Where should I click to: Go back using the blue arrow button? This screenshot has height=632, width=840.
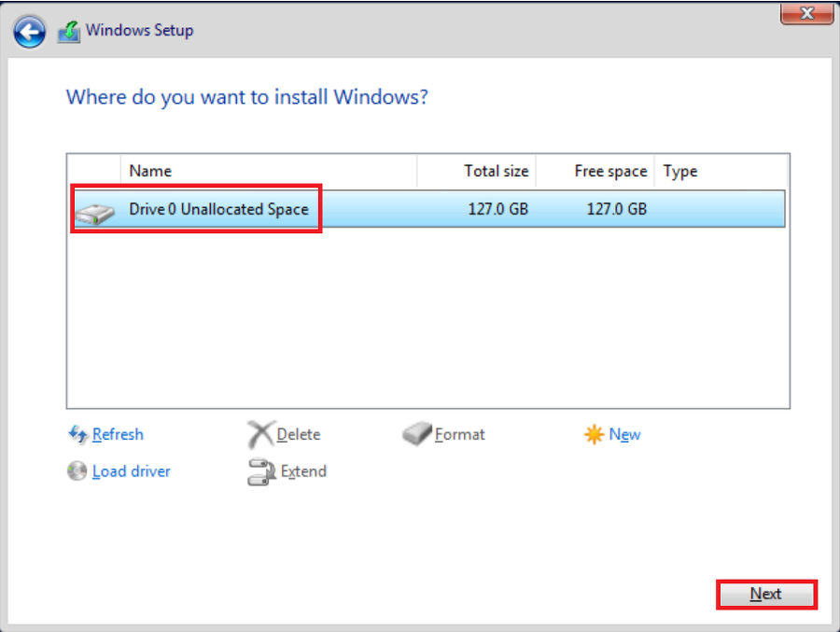pos(30,32)
